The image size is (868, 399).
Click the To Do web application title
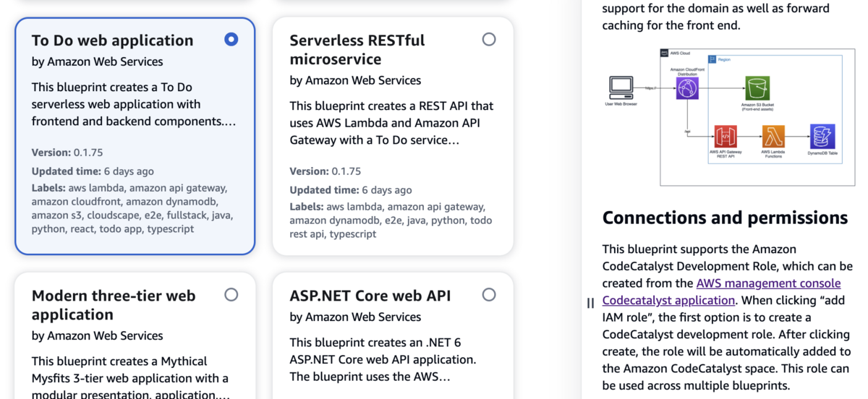point(113,40)
